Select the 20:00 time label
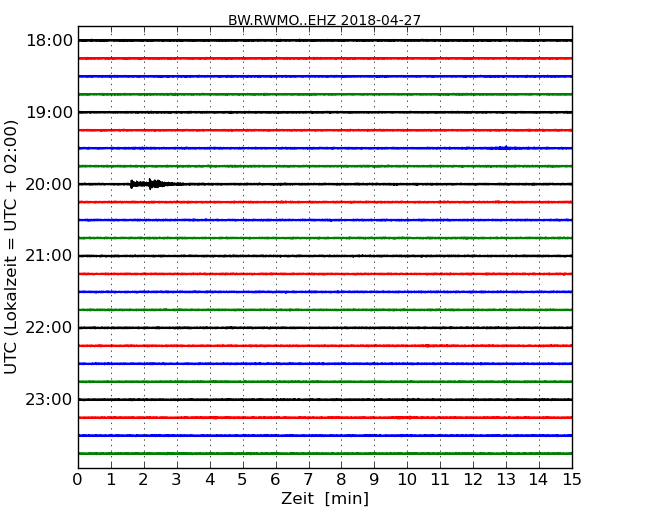Image resolution: width=650 pixels, height=520 pixels. click(x=49, y=184)
